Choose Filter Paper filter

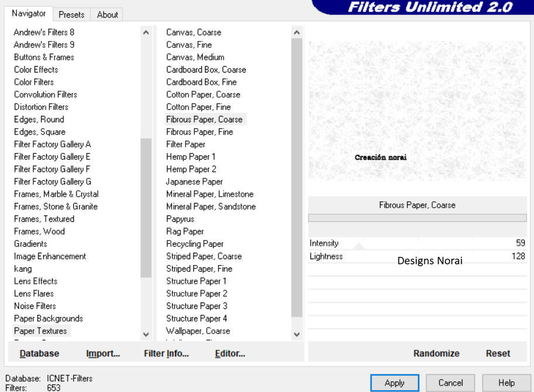pyautogui.click(x=186, y=145)
